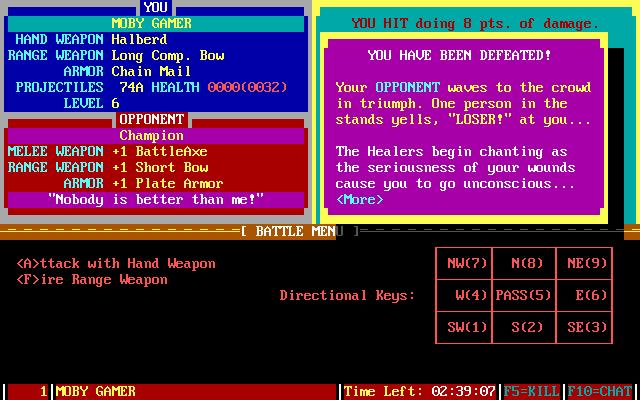Screen dimensions: 640x400
Task: Click the highlighted OPPONENT word in message
Action: 408,87
